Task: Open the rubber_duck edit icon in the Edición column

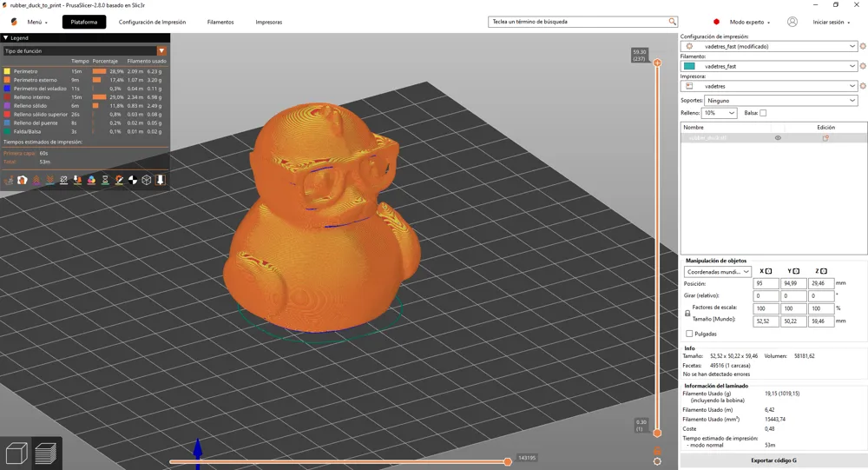Action: tap(825, 138)
